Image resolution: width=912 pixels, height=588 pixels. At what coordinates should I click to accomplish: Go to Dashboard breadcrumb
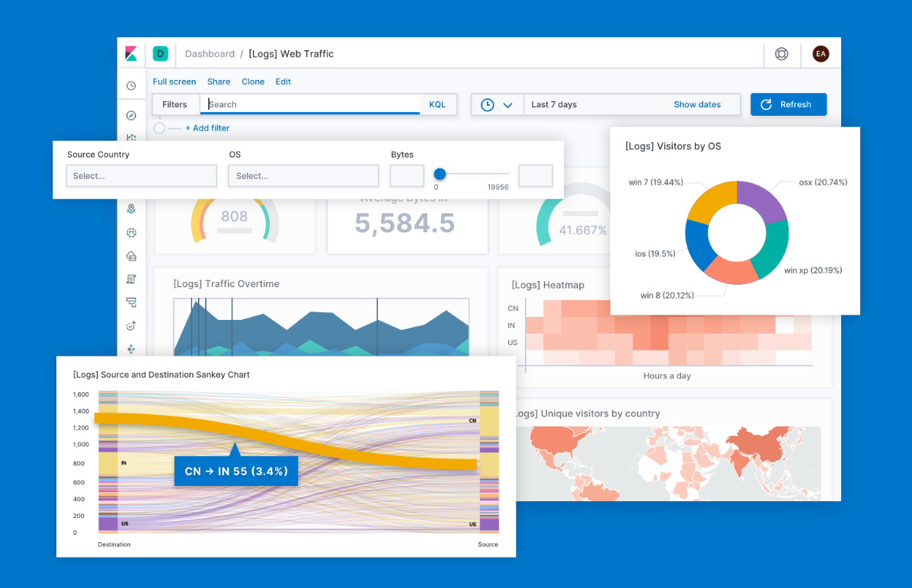tap(210, 53)
